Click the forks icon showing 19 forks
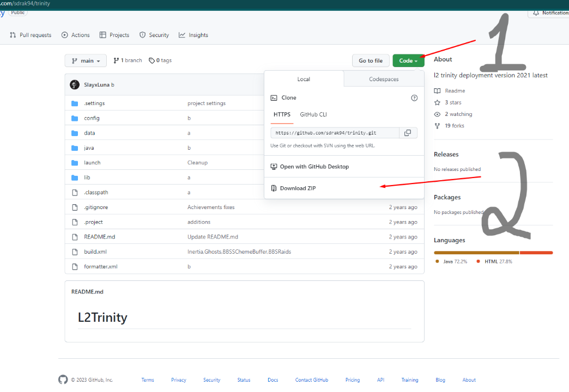The width and height of the screenshot is (569, 392). 438,125
